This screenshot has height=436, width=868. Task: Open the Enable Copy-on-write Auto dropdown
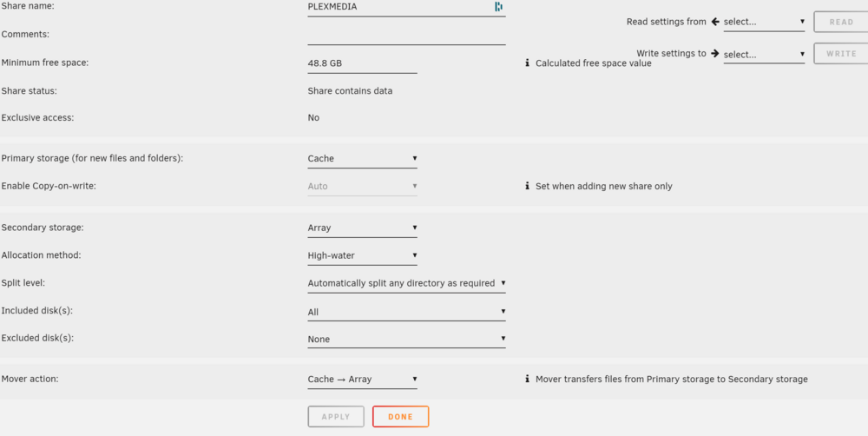[362, 186]
